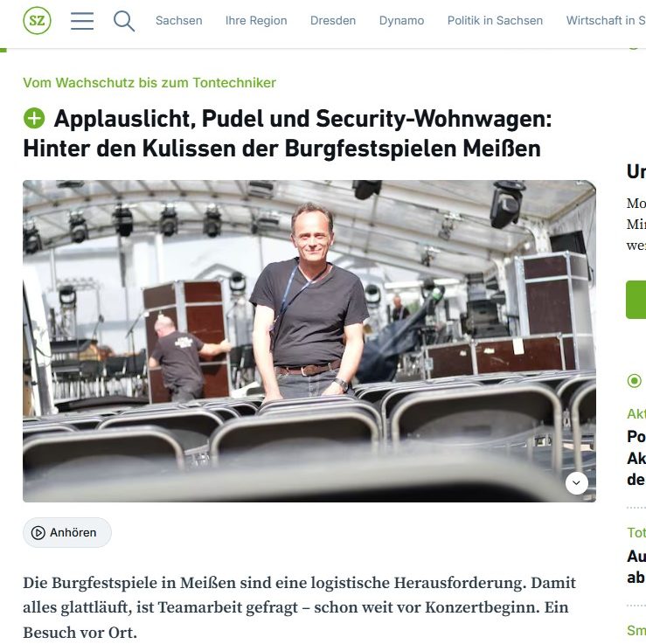Open the sidebar headline starting 'Po'

pos(636,458)
